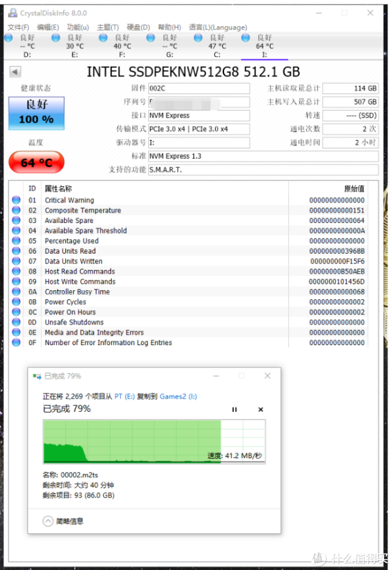The image size is (392, 570).
Task: Select the C: drive tab at 47 °C
Action: pyautogui.click(x=217, y=46)
